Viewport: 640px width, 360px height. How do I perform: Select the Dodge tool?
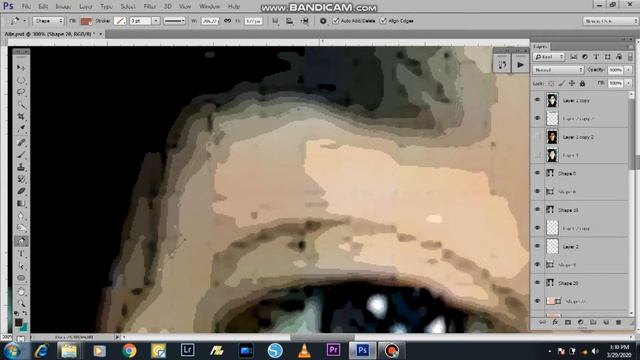coord(21,228)
